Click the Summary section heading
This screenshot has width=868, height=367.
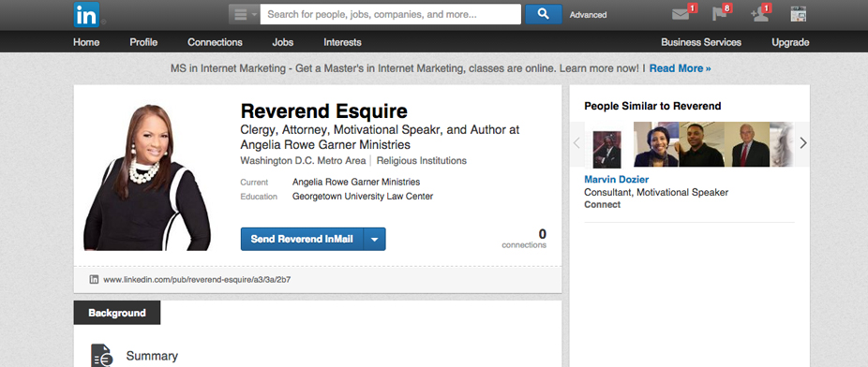(152, 356)
